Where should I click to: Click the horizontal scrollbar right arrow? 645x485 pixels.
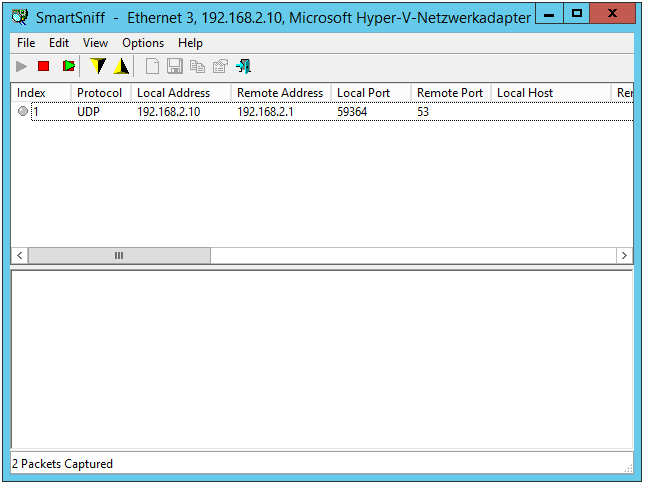pos(624,255)
